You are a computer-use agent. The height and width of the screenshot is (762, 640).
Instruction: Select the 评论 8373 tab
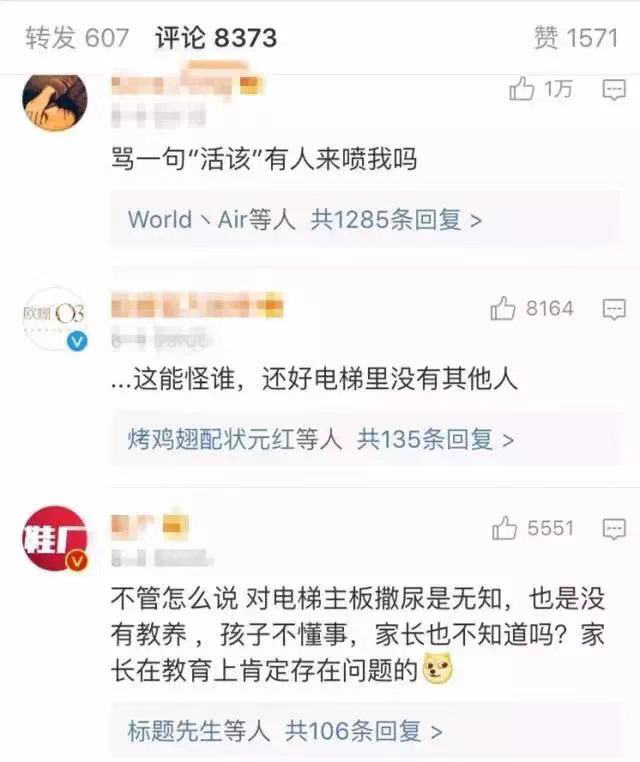tap(216, 38)
